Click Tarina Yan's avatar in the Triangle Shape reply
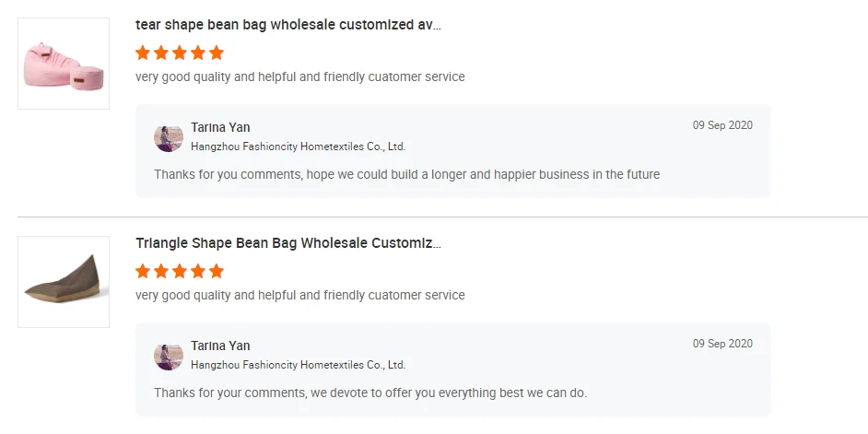868x434 pixels. pyautogui.click(x=169, y=356)
